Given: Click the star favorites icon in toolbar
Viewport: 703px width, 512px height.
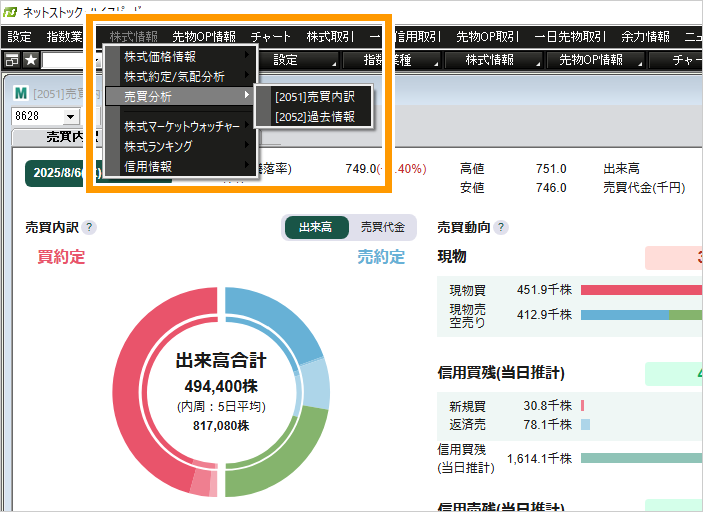Looking at the screenshot, I should (x=31, y=60).
